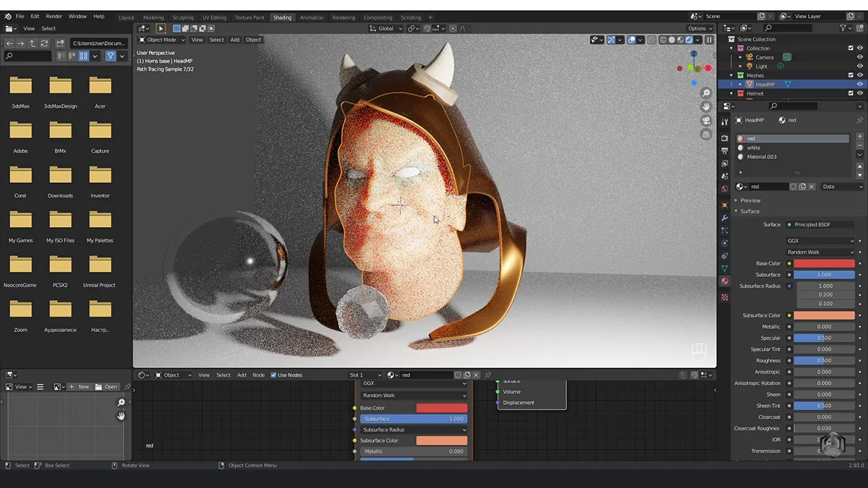Switch viewport to Wireframe shading mode

tap(664, 40)
